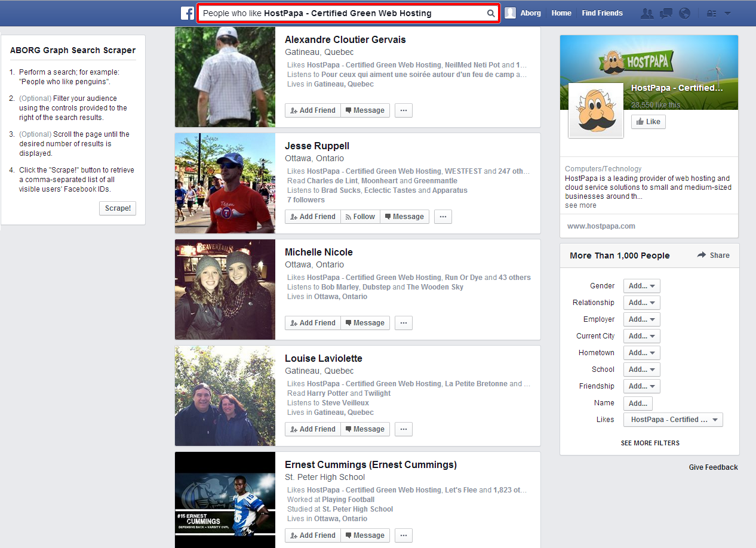This screenshot has height=548, width=756.
Task: Expand the Friendship filter dropdown
Action: (642, 386)
